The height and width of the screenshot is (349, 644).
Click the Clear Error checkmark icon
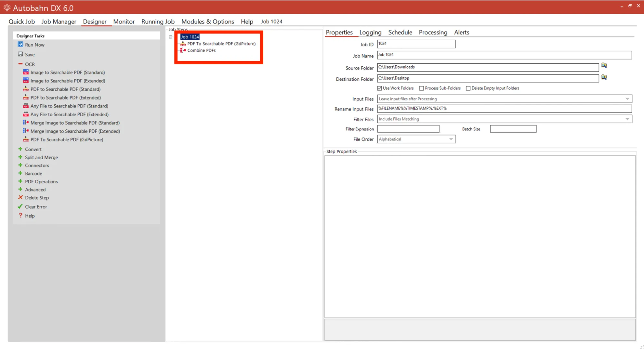click(x=20, y=206)
